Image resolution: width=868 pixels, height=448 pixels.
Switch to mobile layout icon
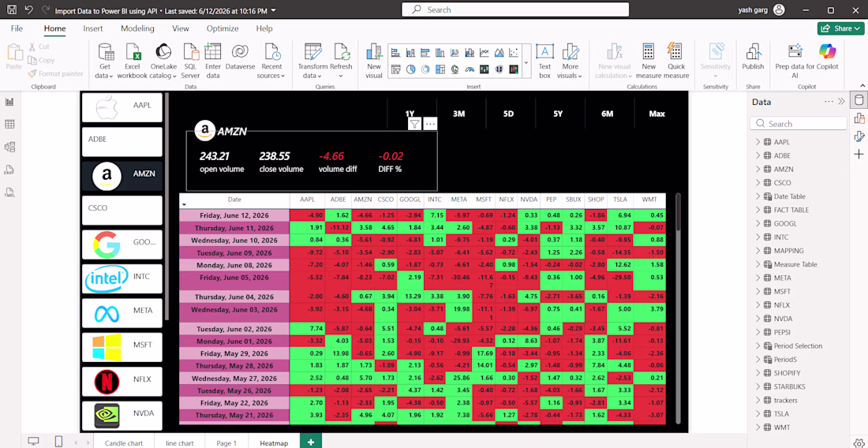tap(58, 441)
